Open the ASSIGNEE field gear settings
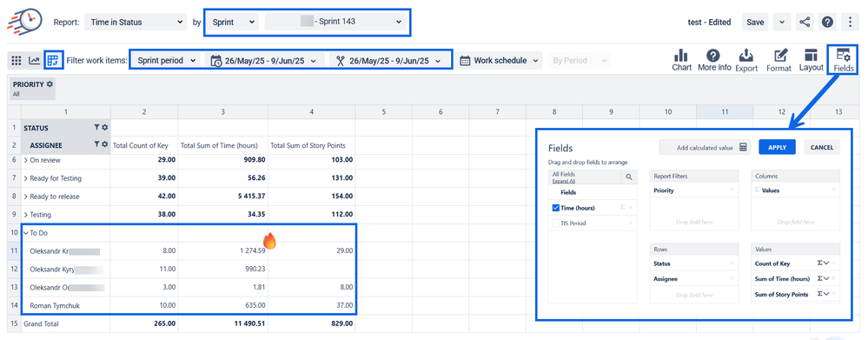 tap(104, 144)
